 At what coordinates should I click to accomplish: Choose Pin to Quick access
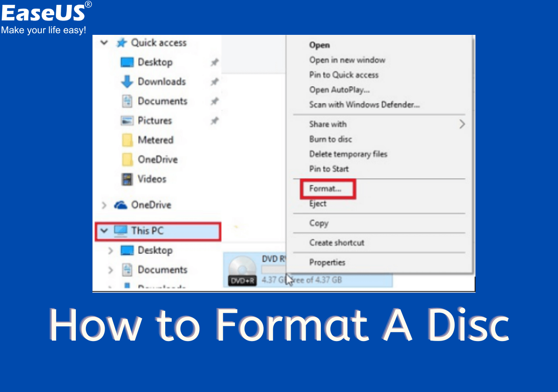pyautogui.click(x=344, y=75)
